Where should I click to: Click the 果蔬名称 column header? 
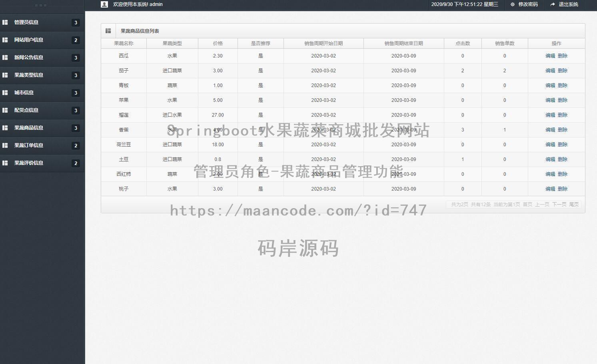tap(124, 44)
